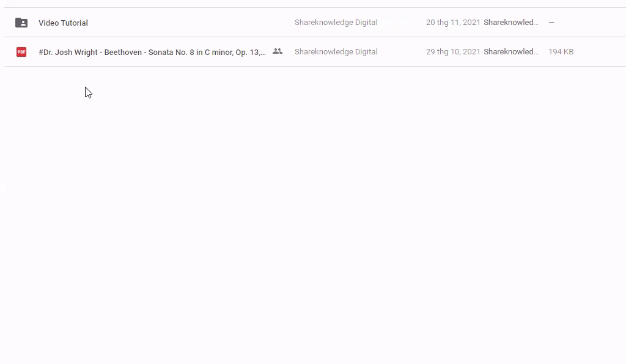Select the Dr. Josh Wright Beethoven Sonata file name
Image resolution: width=626 pixels, height=364 pixels.
[152, 52]
